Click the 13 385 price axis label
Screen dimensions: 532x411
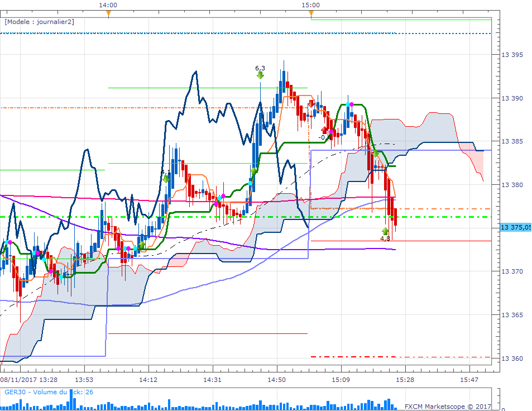pyautogui.click(x=512, y=141)
